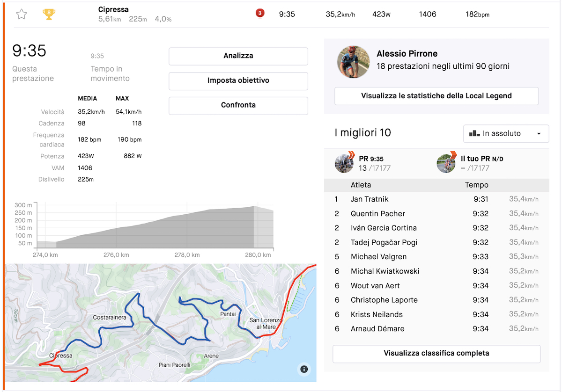The height and width of the screenshot is (392, 562).
Task: Click the Analizza button
Action: point(238,56)
